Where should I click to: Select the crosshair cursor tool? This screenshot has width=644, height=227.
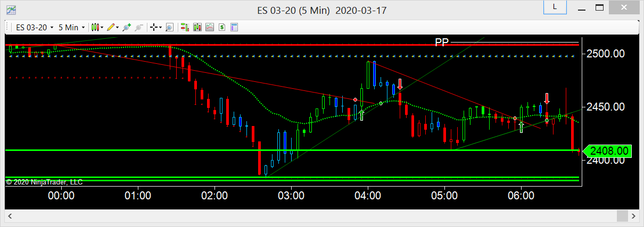154,27
